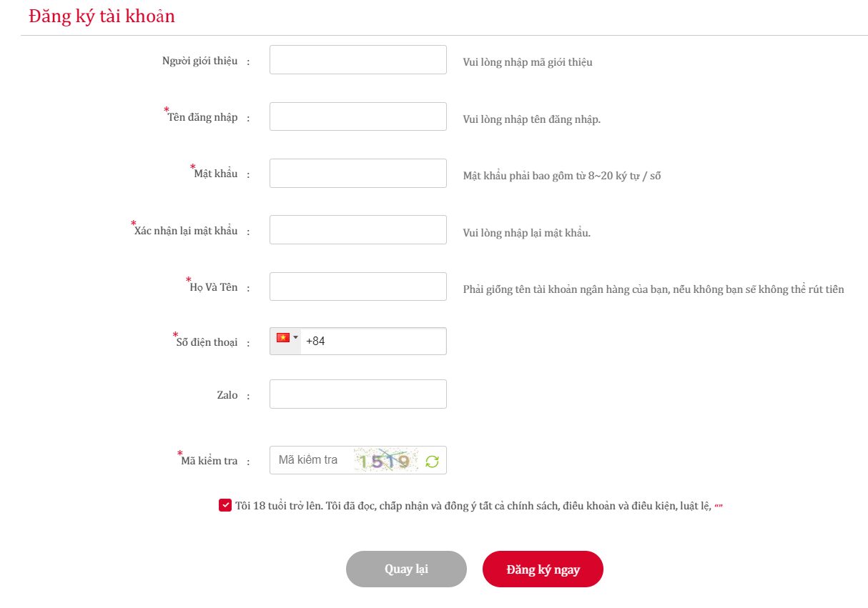Click the Số điện thoại label
The width and height of the screenshot is (868, 608).
207,342
